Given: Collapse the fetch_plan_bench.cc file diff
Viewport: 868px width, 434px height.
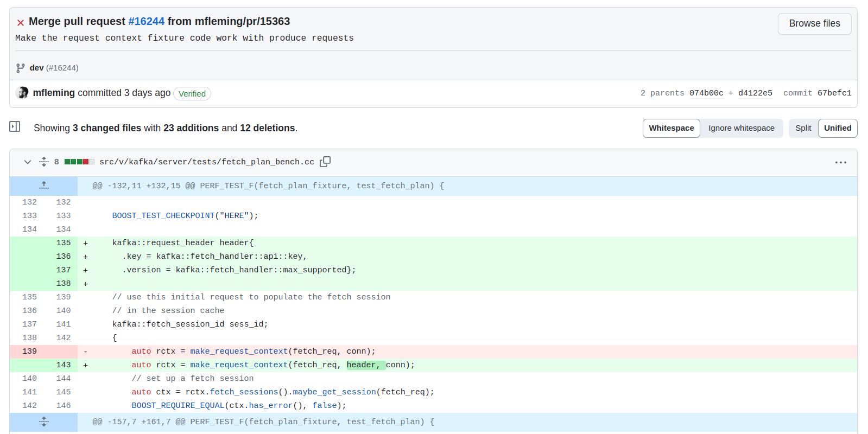Looking at the screenshot, I should pyautogui.click(x=28, y=162).
